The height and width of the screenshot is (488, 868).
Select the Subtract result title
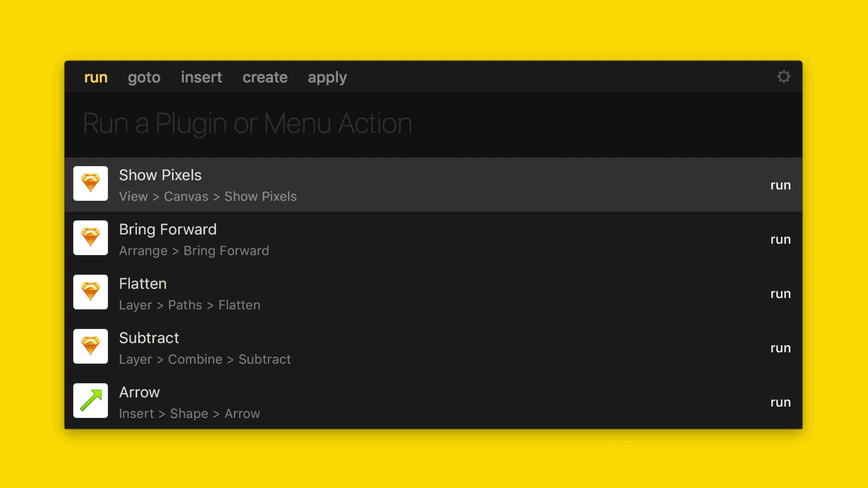[149, 338]
